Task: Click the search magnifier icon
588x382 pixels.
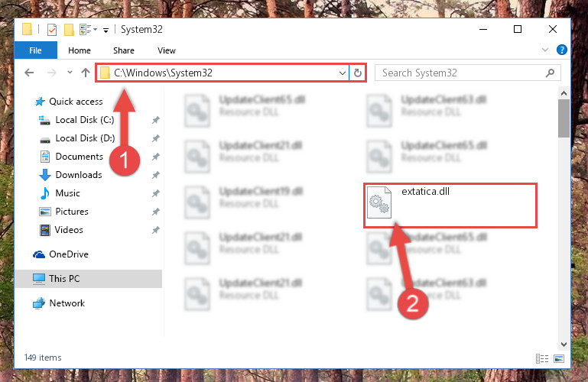Action: coord(550,73)
